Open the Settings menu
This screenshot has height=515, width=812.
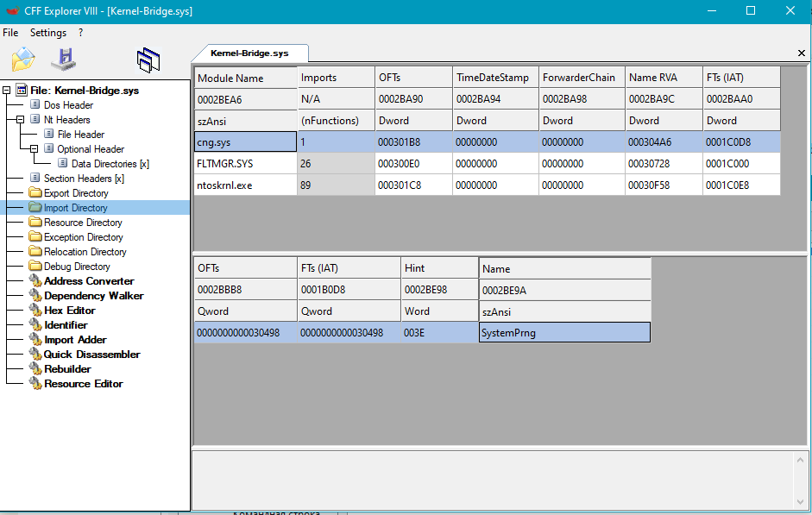click(48, 33)
